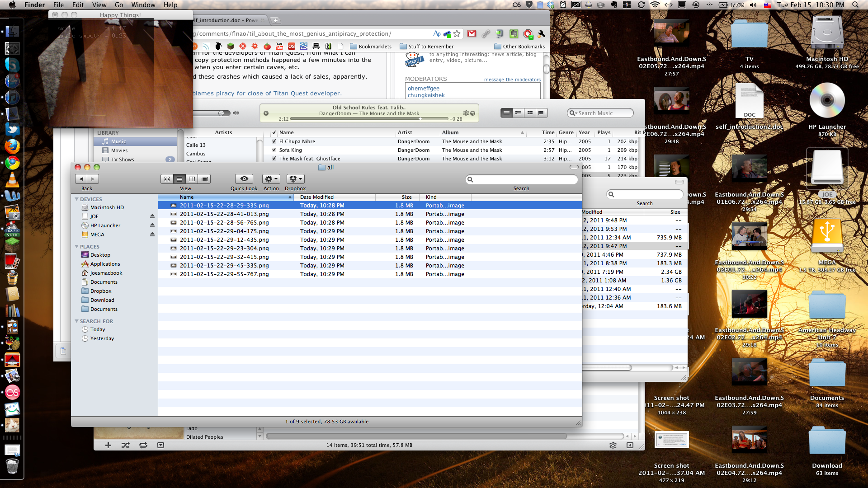
Task: Switch Finder to column view
Action: coord(192,179)
